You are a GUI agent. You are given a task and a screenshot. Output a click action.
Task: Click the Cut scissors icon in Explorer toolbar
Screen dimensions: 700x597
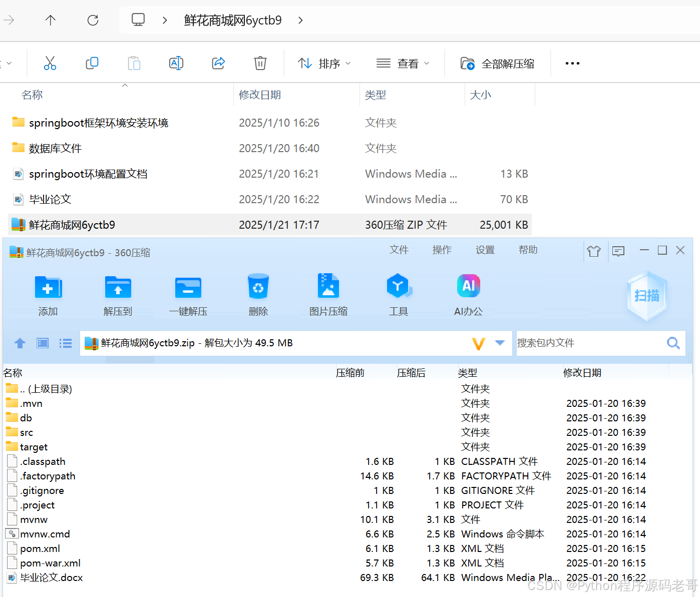click(50, 63)
